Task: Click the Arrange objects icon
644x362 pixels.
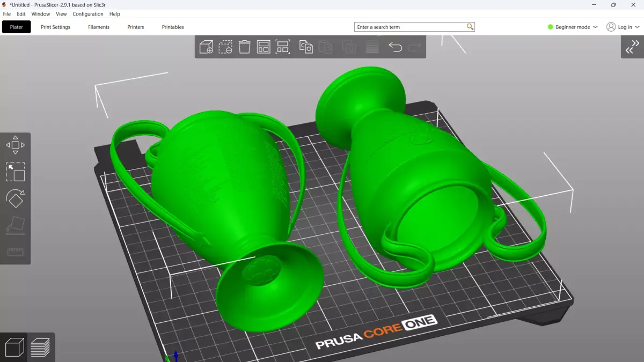Action: [x=263, y=47]
